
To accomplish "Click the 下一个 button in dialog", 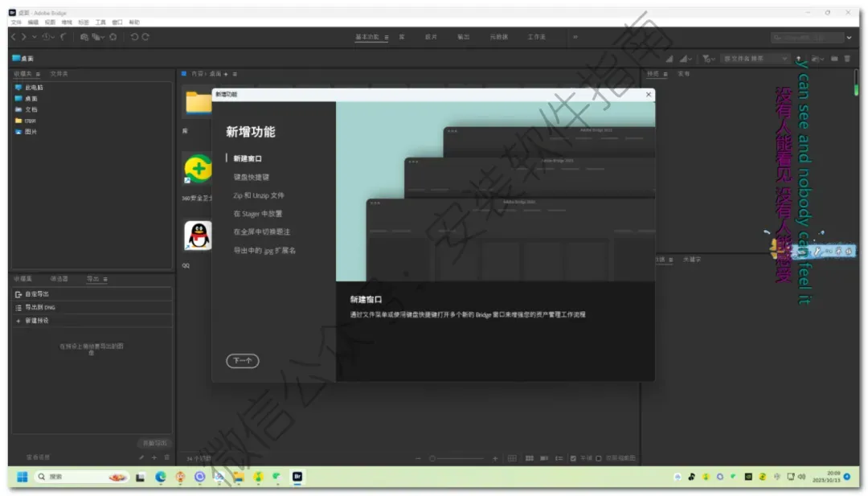I will pos(243,361).
